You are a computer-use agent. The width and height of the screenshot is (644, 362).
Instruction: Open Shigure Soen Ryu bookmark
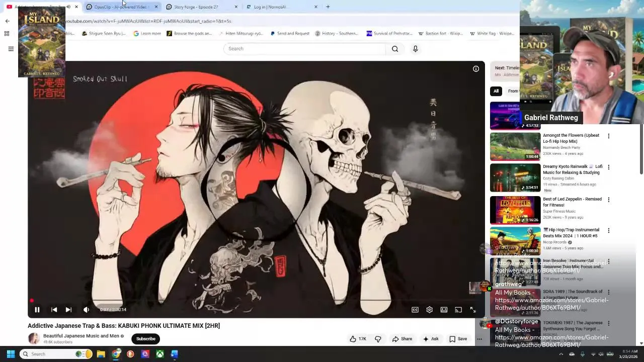104,34
